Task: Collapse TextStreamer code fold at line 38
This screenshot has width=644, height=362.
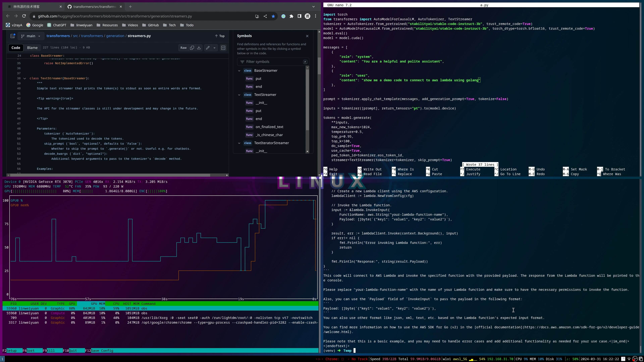Action: point(24,78)
